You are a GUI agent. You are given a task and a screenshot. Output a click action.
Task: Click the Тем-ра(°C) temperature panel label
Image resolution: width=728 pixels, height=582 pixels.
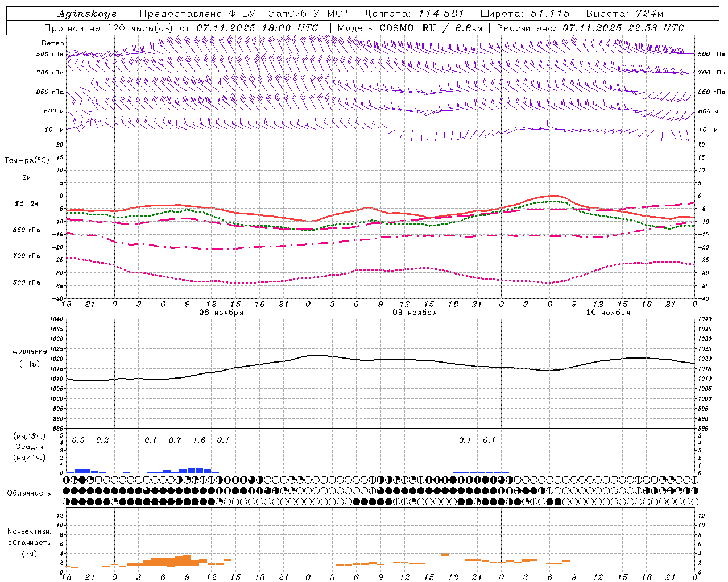[27, 161]
